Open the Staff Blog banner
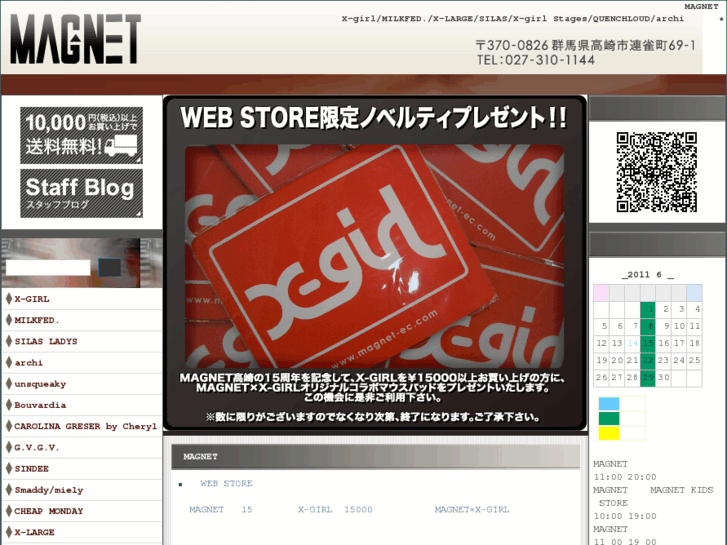Screen dimensions: 727x545 [x=82, y=193]
